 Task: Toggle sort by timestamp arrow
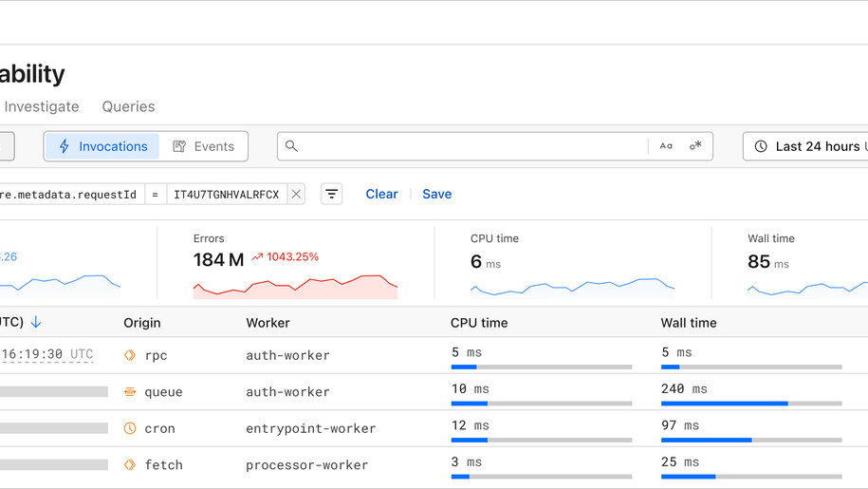click(x=36, y=322)
